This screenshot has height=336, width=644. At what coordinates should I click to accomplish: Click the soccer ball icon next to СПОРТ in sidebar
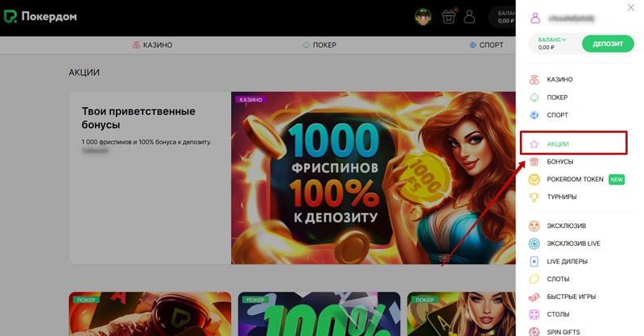coord(534,115)
